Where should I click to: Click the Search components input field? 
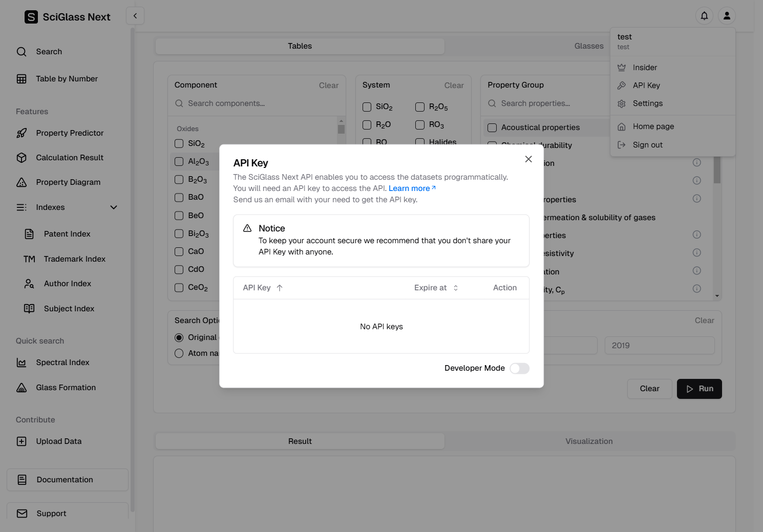pos(261,103)
